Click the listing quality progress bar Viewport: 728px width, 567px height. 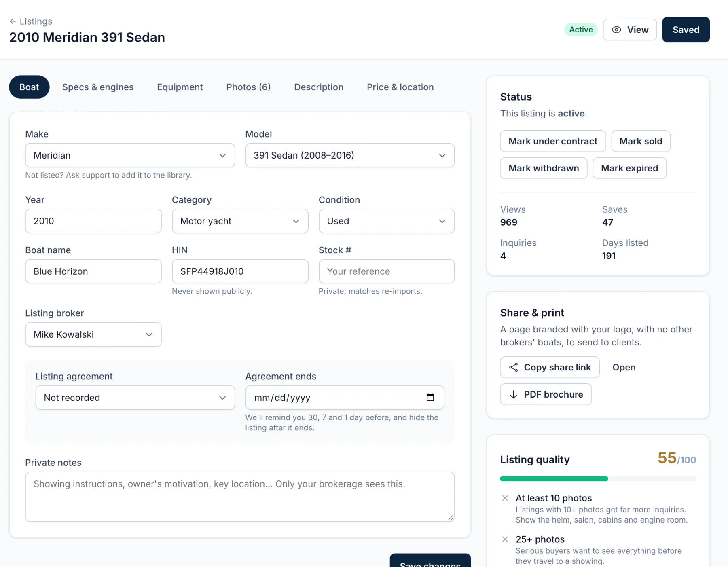(x=598, y=479)
